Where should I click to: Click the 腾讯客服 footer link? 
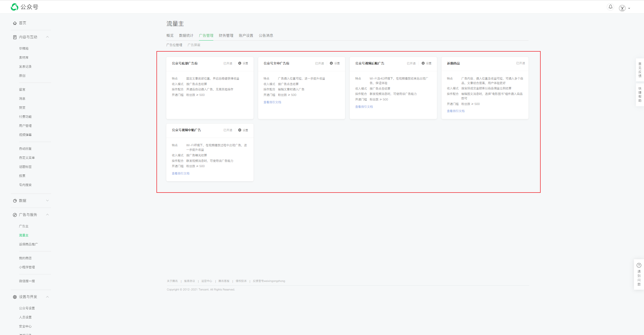pyautogui.click(x=224, y=281)
